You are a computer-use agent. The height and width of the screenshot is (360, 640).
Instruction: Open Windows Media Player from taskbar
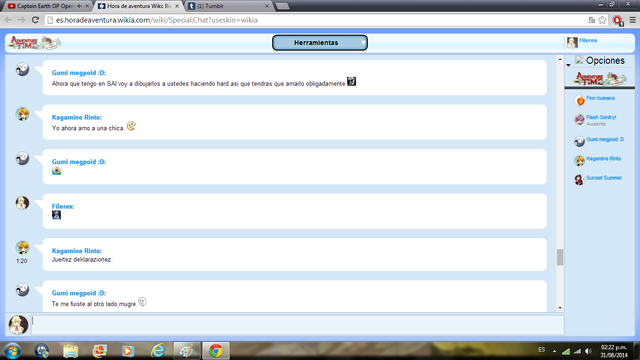128,351
